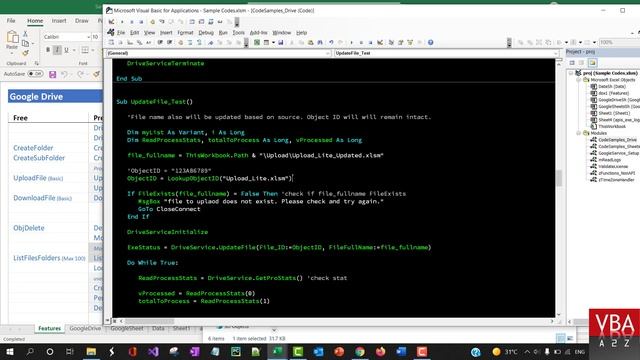Click the Excel icon in taskbar
Screen dimensions: 640x360
[277, 351]
